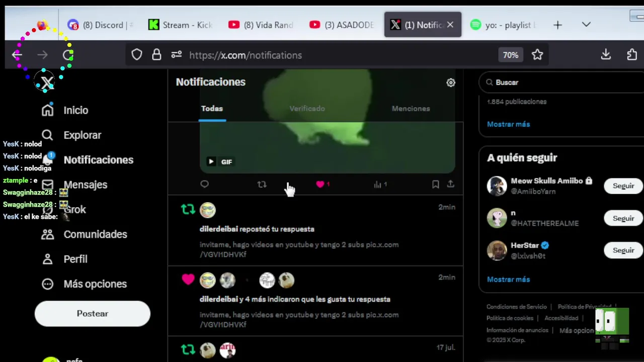
Task: Open notification settings gear icon
Action: (x=451, y=82)
